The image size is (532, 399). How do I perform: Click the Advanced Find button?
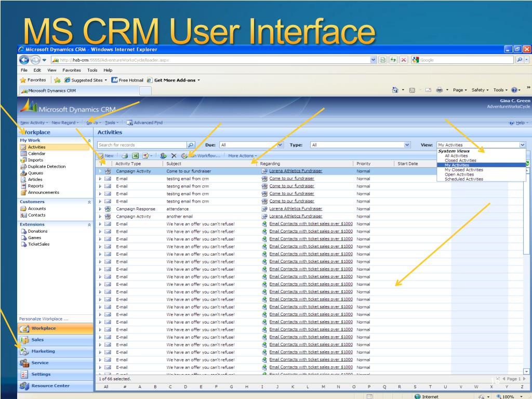tap(144, 123)
